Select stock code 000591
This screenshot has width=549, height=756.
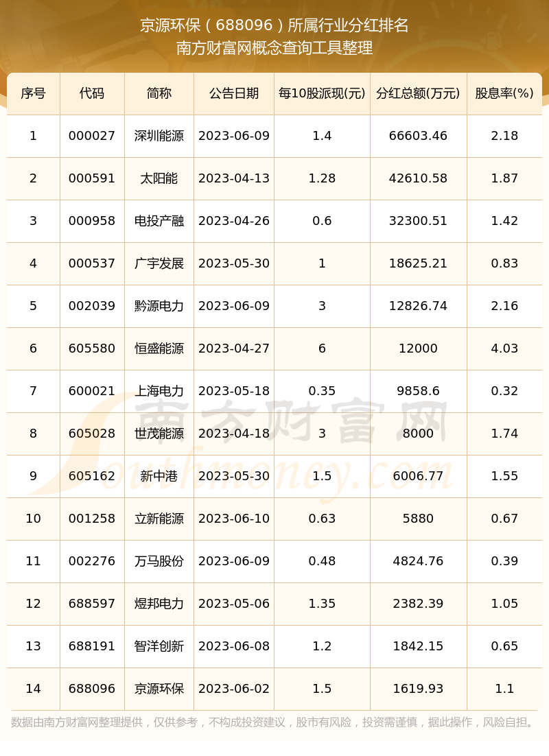click(92, 178)
